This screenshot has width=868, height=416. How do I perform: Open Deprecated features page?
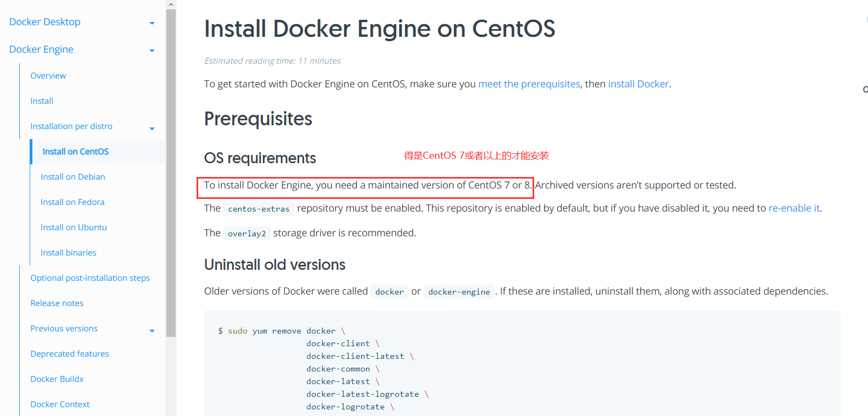(x=70, y=354)
